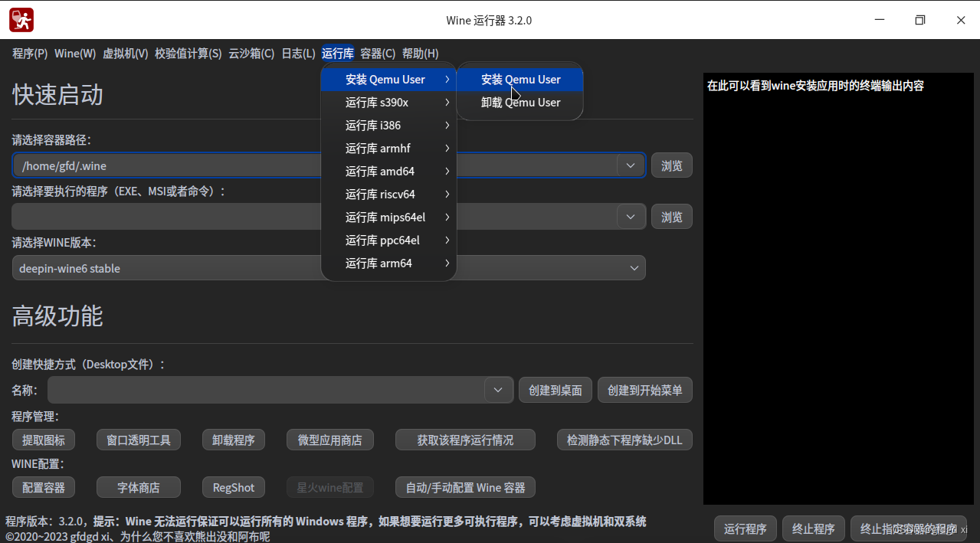
Task: Open the 容器(C) menu
Action: pos(378,54)
